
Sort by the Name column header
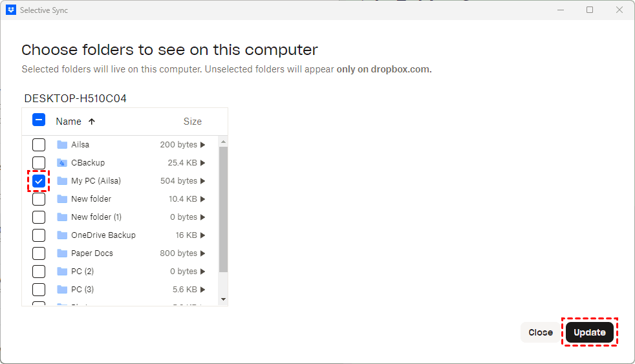(x=69, y=122)
